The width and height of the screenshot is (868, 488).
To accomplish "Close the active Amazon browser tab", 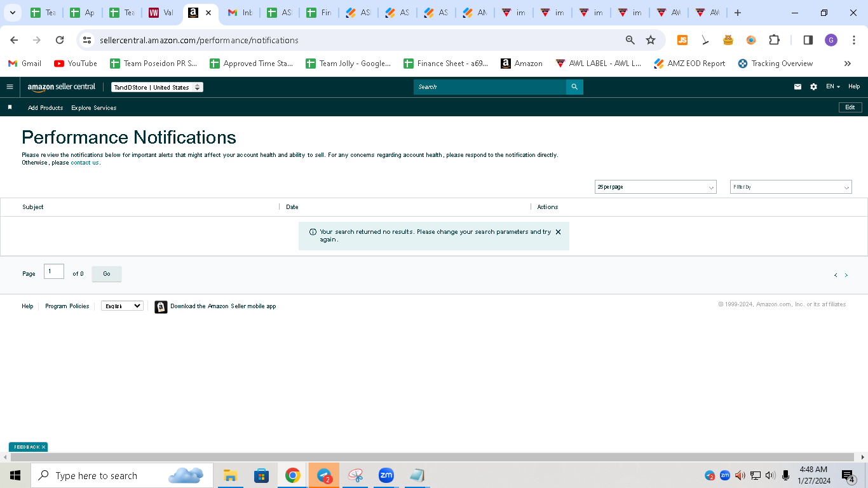I will click(x=208, y=13).
